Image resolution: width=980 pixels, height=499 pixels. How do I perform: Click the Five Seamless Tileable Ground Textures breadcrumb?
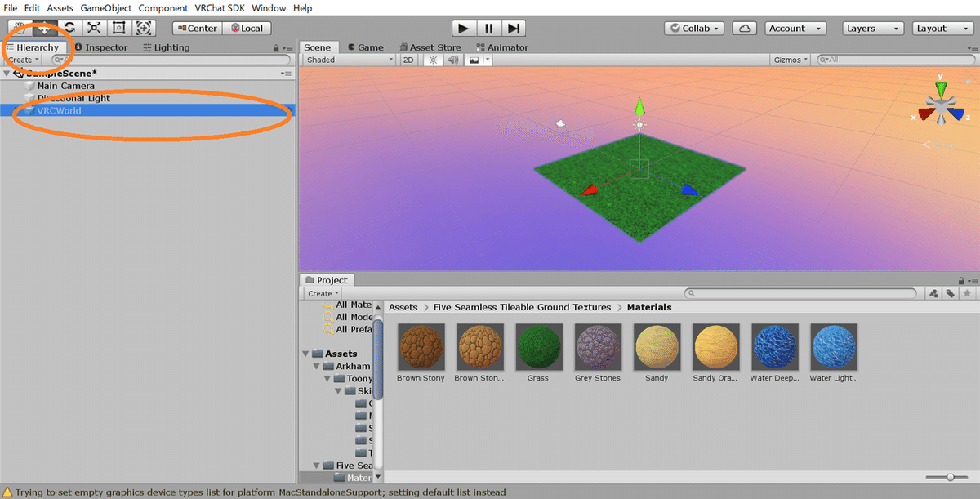[x=522, y=307]
